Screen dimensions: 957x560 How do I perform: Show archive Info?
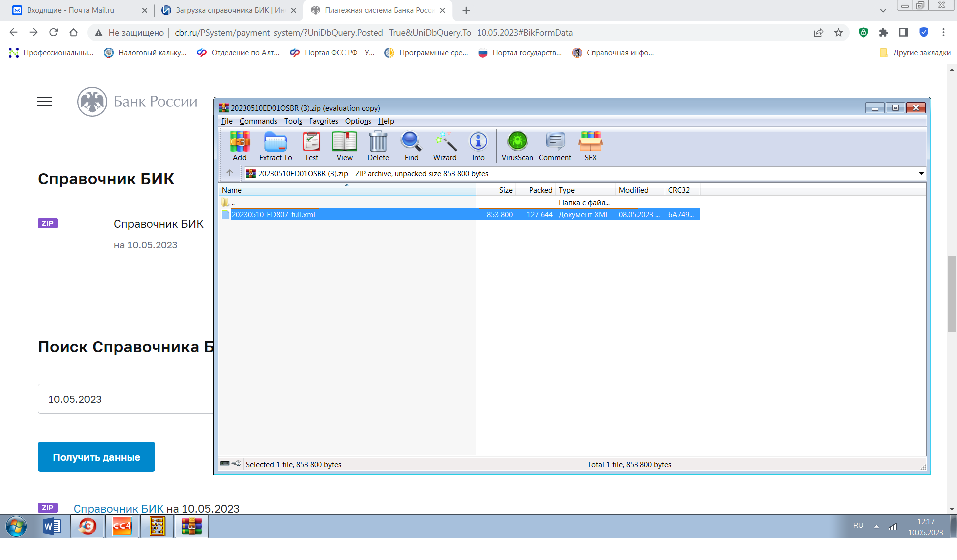click(x=478, y=146)
